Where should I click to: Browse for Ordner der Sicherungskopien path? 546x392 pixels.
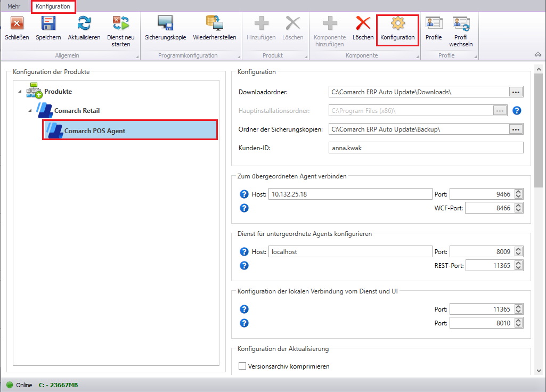pos(516,129)
